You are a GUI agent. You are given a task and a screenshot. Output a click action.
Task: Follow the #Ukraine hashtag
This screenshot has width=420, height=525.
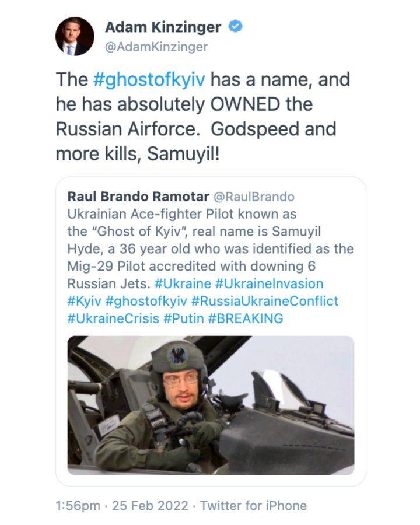click(183, 283)
